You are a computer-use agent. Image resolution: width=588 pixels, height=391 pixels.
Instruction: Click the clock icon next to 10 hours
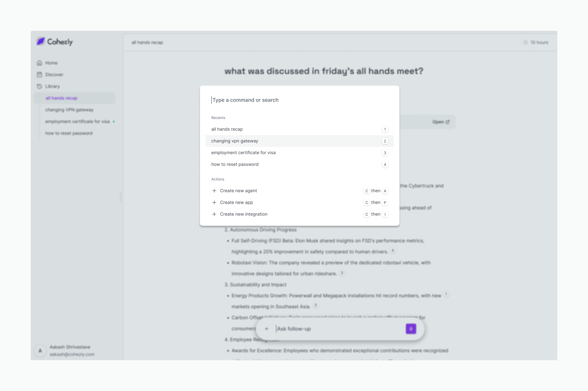[525, 42]
